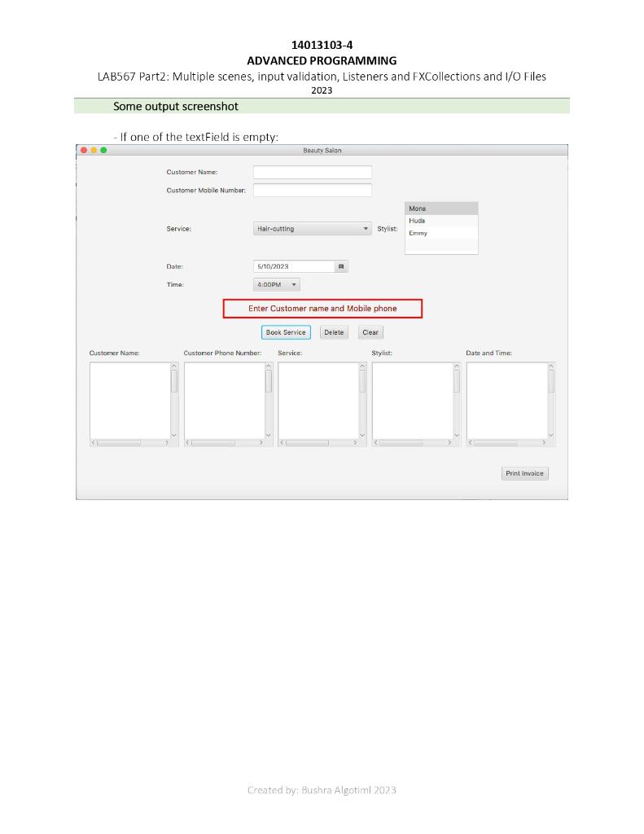This screenshot has height=834, width=644.
Task: Click the up arrow of Date and Time list scrollbar
Action: 551,367
